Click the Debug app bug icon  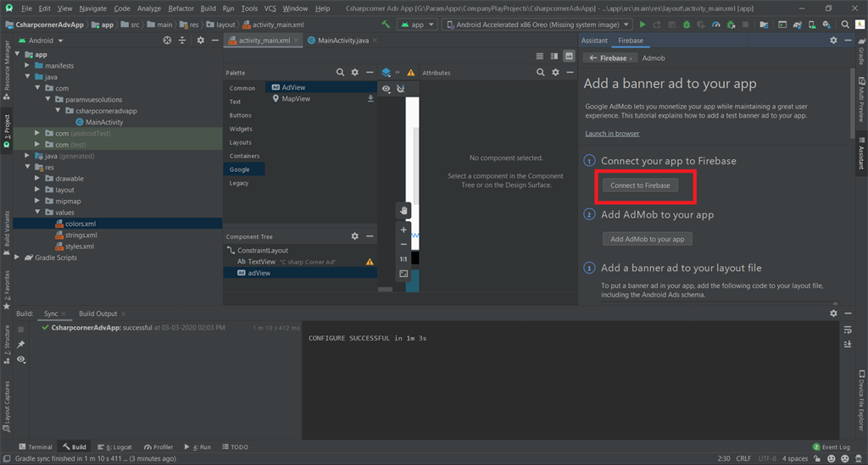coord(687,25)
